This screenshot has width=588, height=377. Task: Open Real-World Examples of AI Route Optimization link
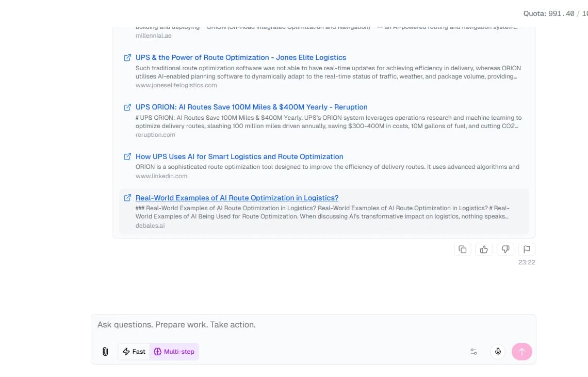[237, 198]
